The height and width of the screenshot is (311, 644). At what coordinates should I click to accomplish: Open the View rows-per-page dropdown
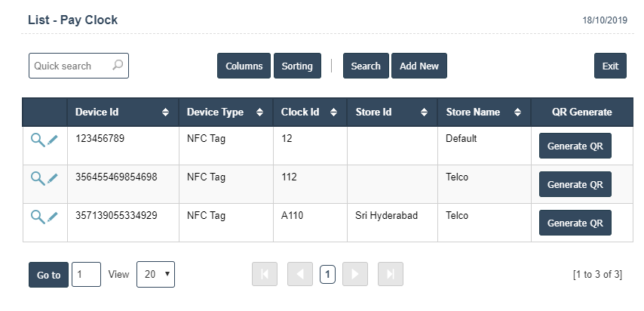pos(155,275)
